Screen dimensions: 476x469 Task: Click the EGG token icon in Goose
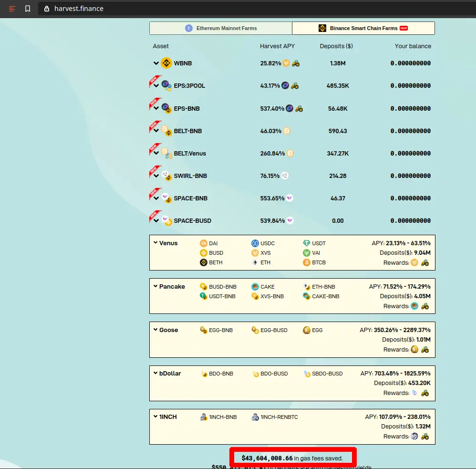click(307, 330)
